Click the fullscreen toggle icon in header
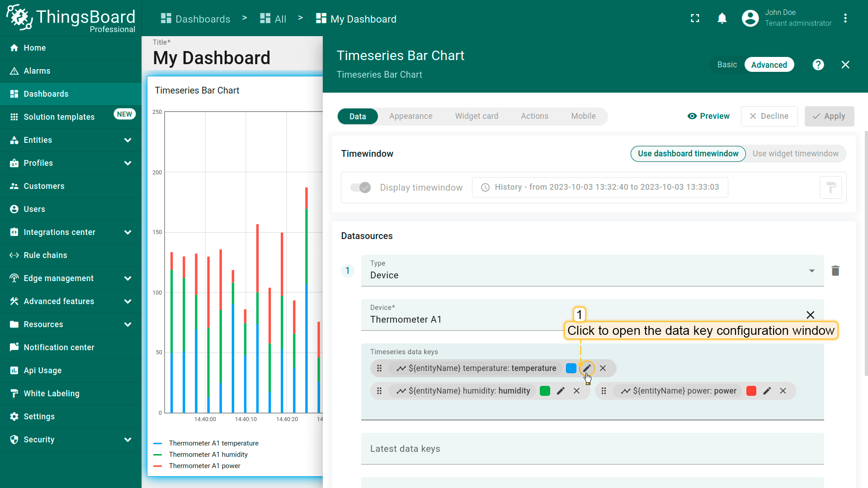Image resolution: width=868 pixels, height=488 pixels. (695, 19)
